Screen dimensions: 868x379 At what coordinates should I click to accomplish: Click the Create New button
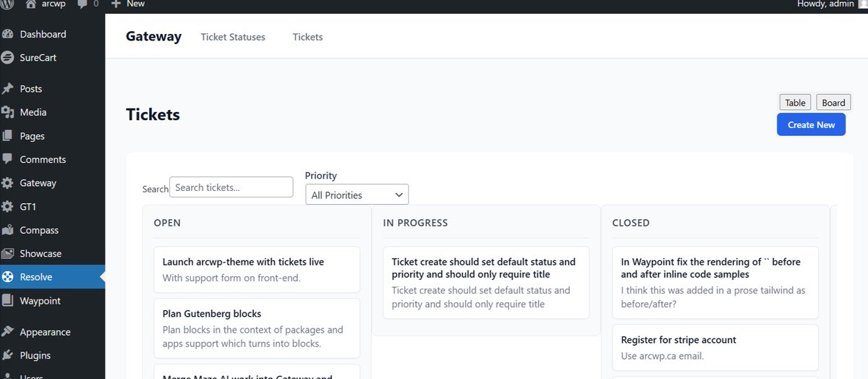(x=811, y=124)
